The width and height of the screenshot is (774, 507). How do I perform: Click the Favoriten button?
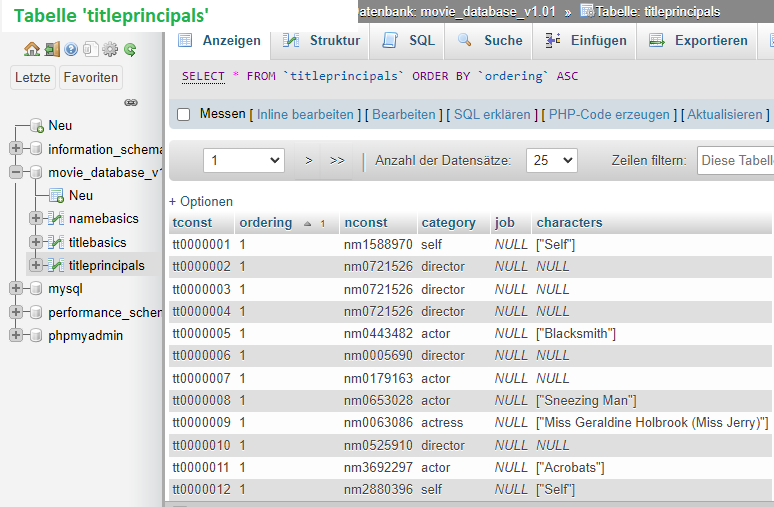pyautogui.click(x=91, y=78)
